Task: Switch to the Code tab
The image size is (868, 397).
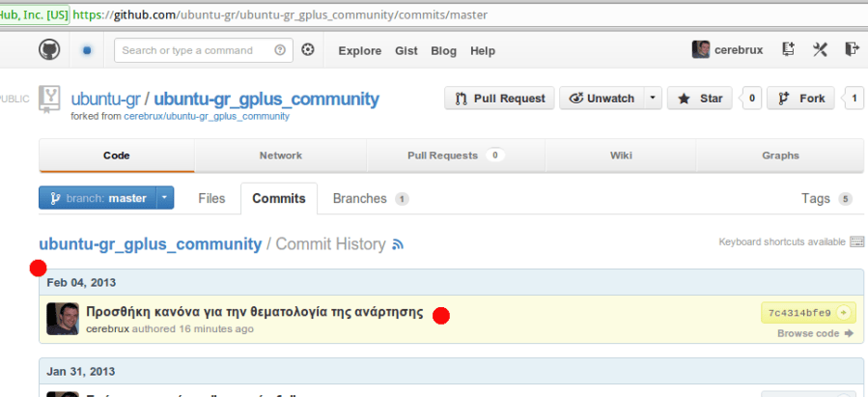Action: tap(117, 156)
